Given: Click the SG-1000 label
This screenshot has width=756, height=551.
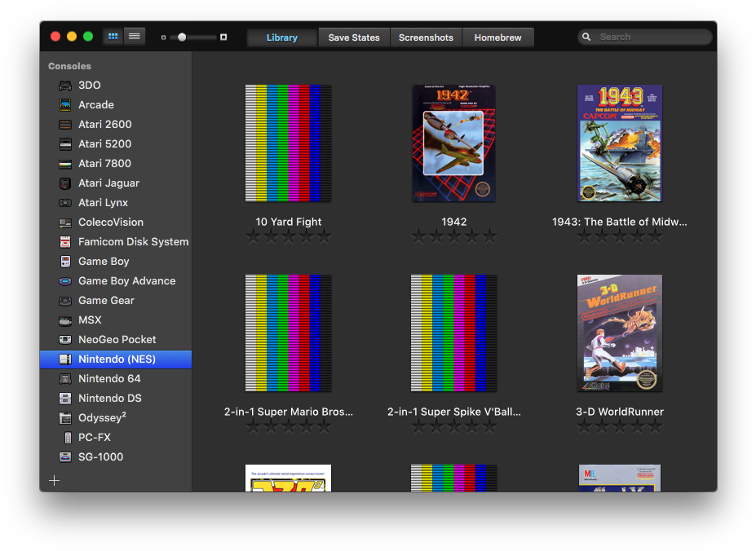Looking at the screenshot, I should 101,457.
